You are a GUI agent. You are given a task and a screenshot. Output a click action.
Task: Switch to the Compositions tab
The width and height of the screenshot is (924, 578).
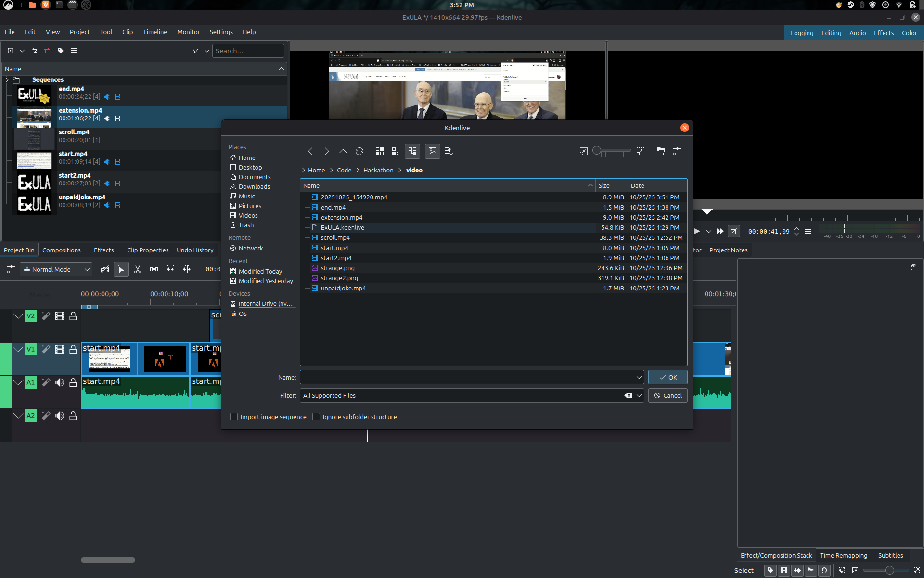point(61,250)
